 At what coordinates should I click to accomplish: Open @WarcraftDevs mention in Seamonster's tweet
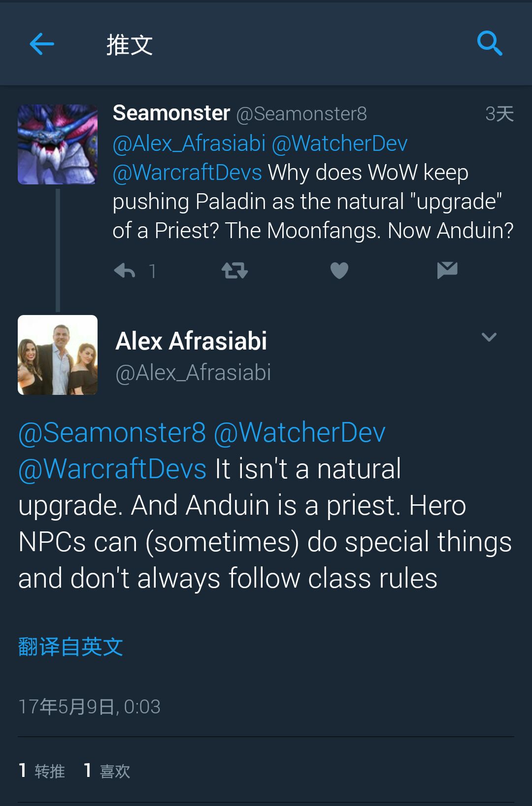[x=187, y=173]
